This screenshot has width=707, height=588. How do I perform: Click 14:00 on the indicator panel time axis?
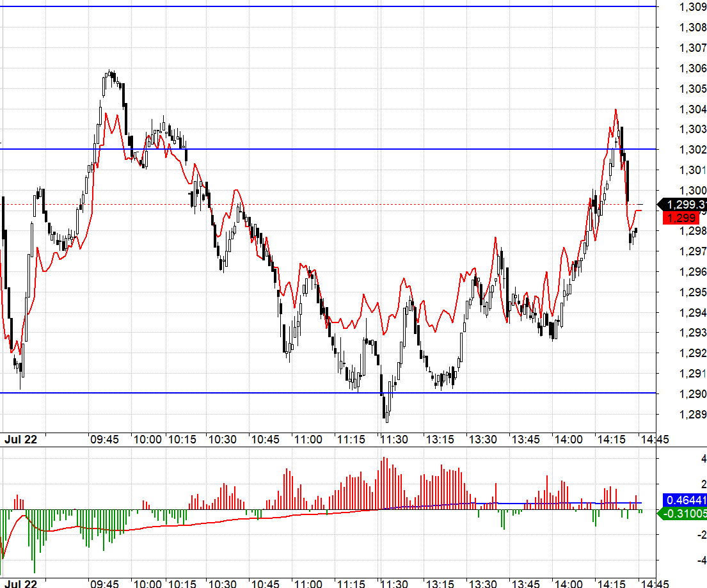(x=568, y=584)
